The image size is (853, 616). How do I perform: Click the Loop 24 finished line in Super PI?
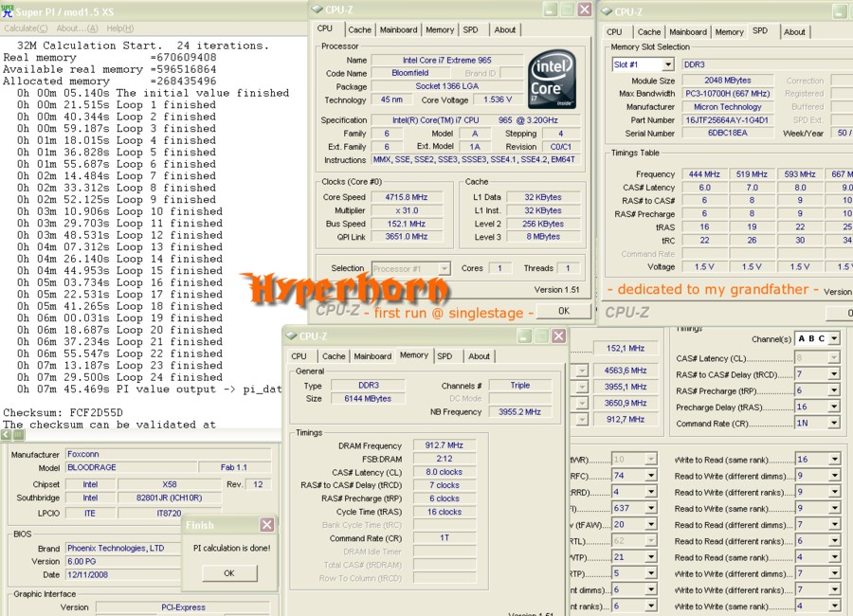point(119,377)
